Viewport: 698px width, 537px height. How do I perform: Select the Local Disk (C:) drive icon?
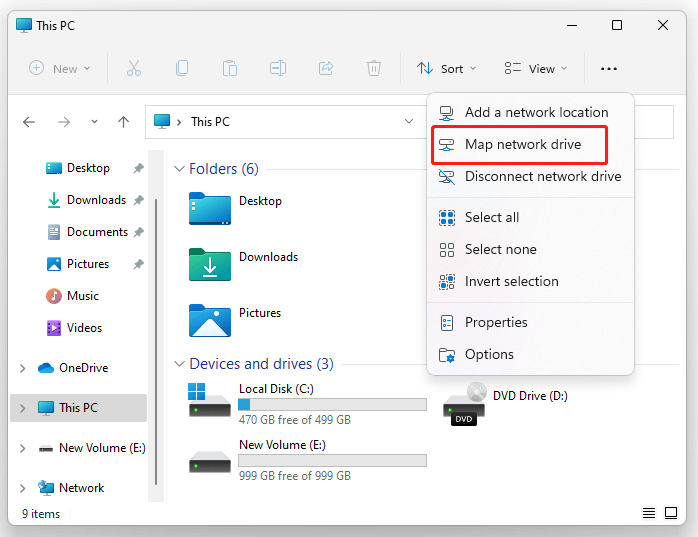(209, 399)
